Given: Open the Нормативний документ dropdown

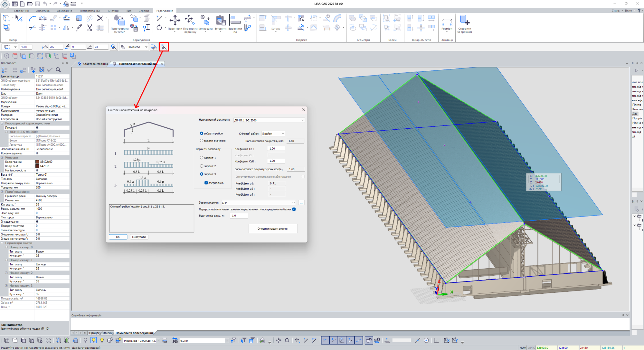Looking at the screenshot, I should point(269,120).
